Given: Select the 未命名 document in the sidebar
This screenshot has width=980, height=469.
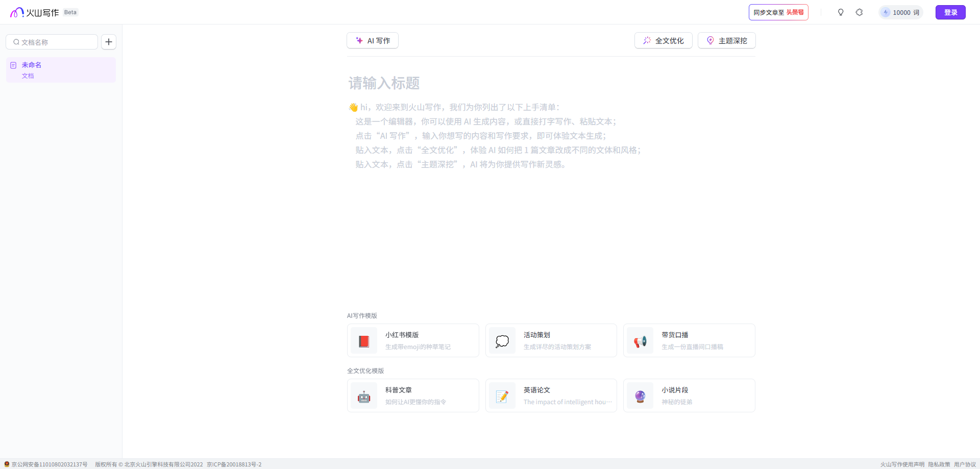Looking at the screenshot, I should (x=60, y=69).
